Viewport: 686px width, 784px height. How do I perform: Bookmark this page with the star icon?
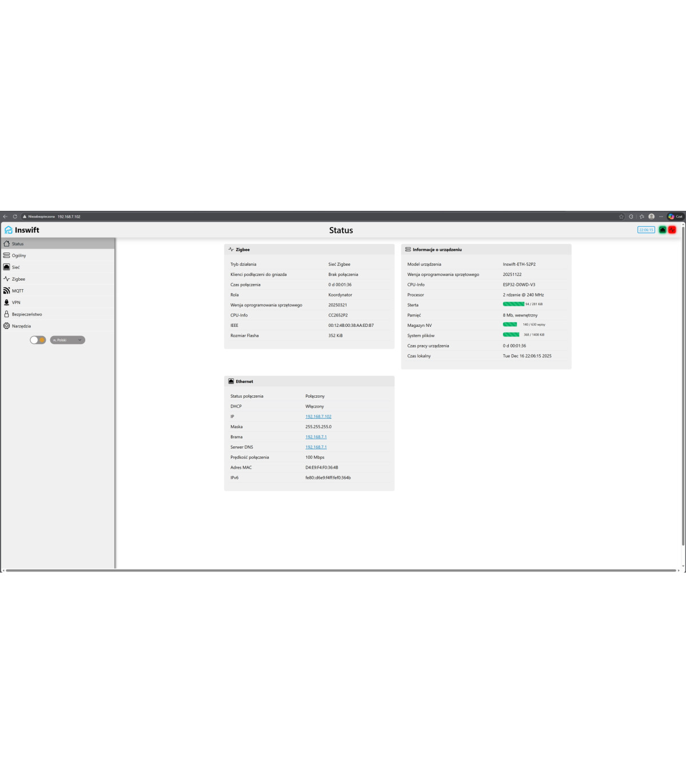(x=621, y=217)
